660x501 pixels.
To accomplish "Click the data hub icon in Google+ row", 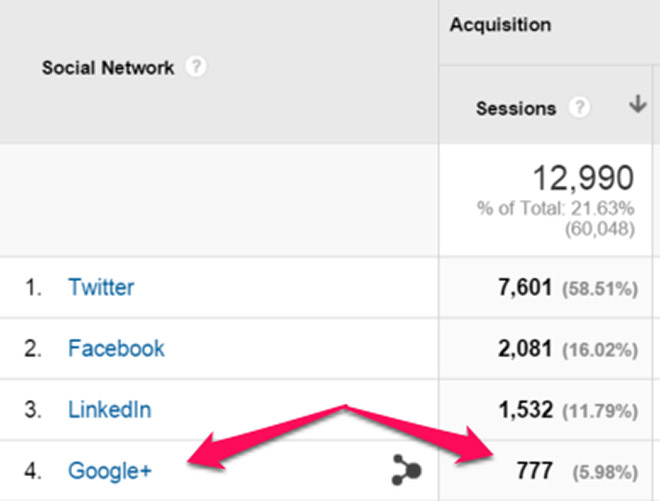I will pyautogui.click(x=406, y=470).
